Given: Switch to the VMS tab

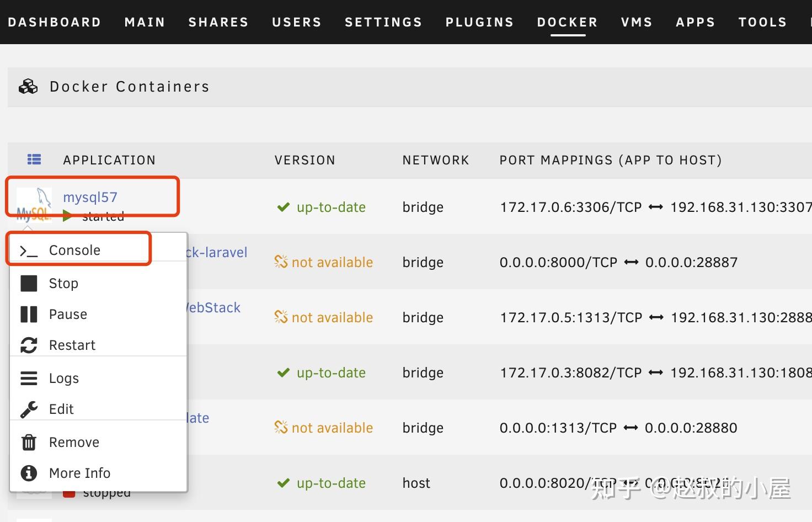Looking at the screenshot, I should coord(637,22).
